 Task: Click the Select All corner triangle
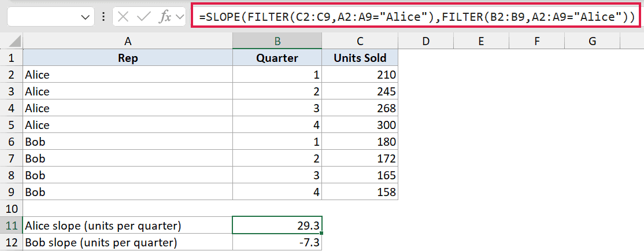click(x=15, y=41)
